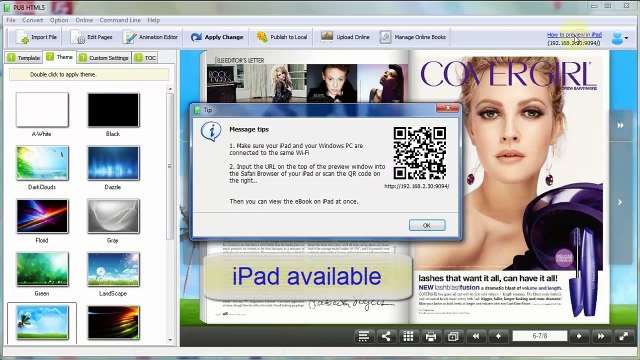
Task: Click OK in the Tip dialog
Action: point(427,225)
